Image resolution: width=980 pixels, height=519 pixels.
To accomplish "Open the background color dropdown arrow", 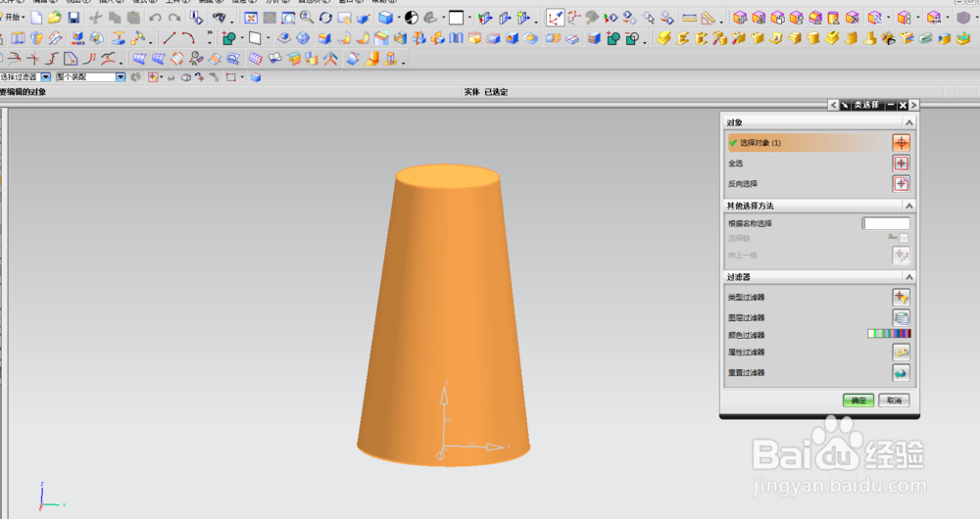I will pyautogui.click(x=469, y=18).
